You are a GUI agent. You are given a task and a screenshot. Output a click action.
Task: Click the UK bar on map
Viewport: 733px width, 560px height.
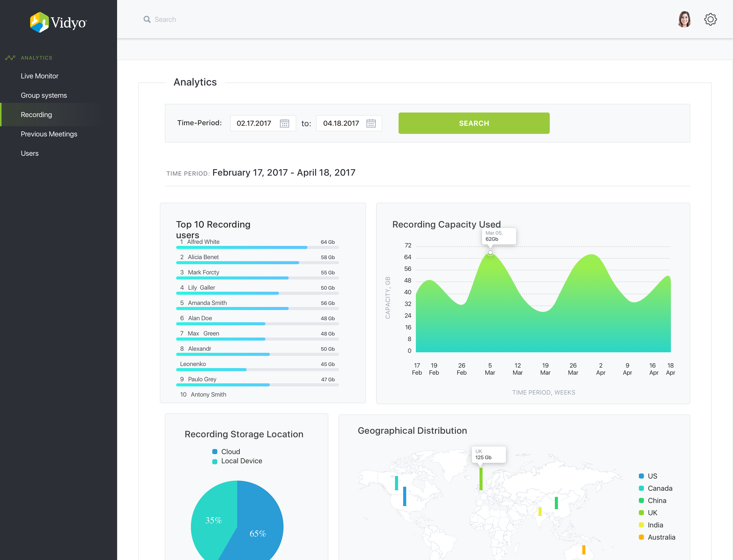(481, 479)
